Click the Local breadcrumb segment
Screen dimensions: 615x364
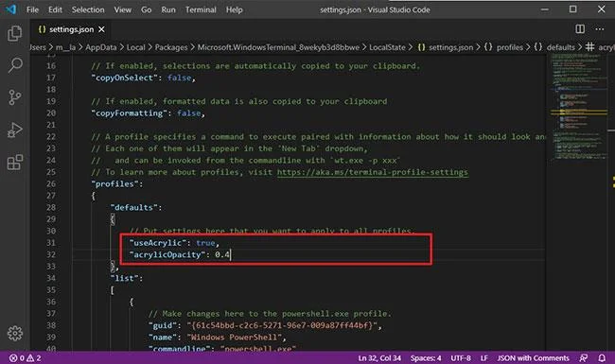point(135,47)
